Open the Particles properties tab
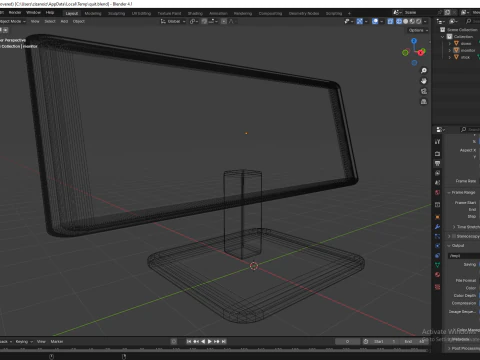This screenshot has width=480, height=360. (x=438, y=236)
